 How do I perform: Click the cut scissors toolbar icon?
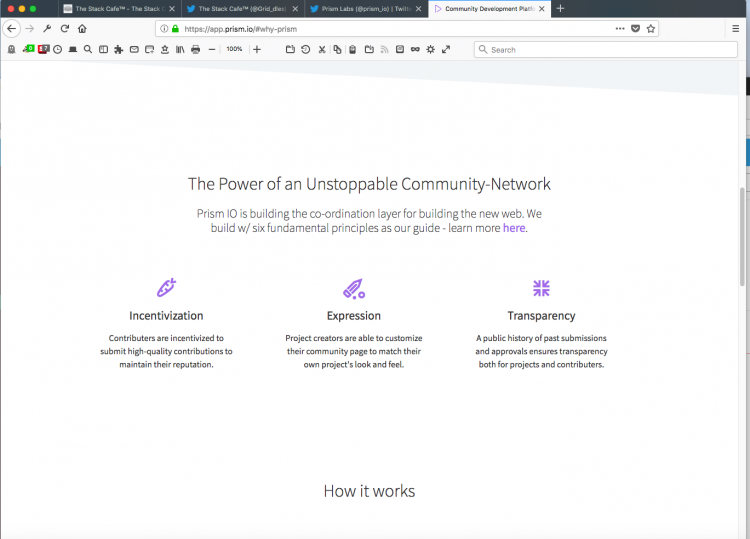(x=322, y=49)
